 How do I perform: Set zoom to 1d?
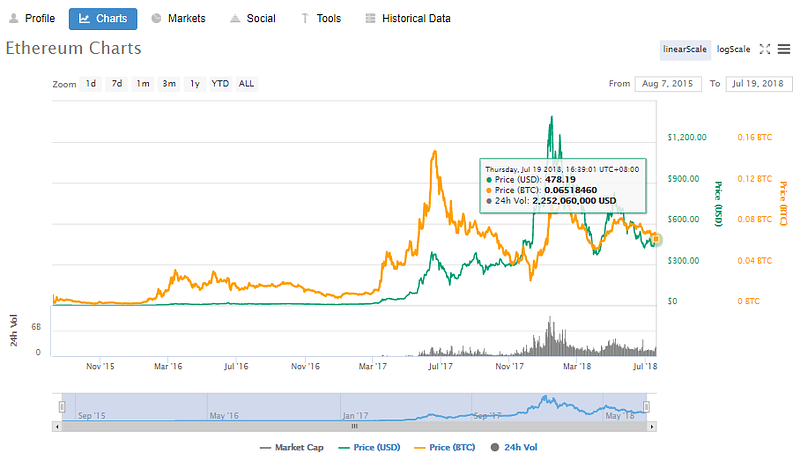91,84
